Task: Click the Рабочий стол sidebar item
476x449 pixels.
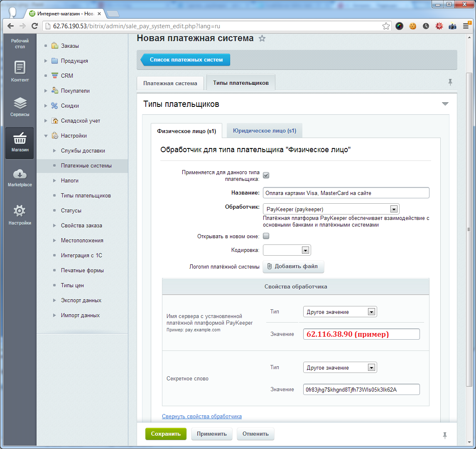Action: (x=20, y=44)
